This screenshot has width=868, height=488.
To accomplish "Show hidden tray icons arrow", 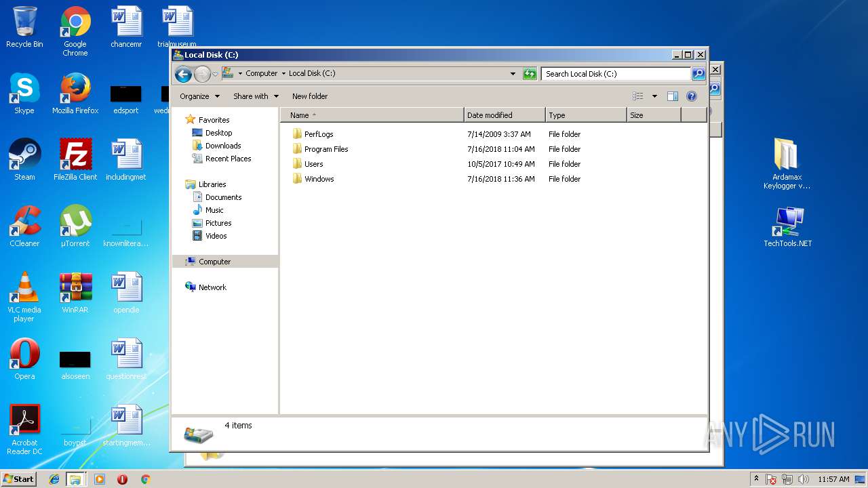I will point(756,479).
